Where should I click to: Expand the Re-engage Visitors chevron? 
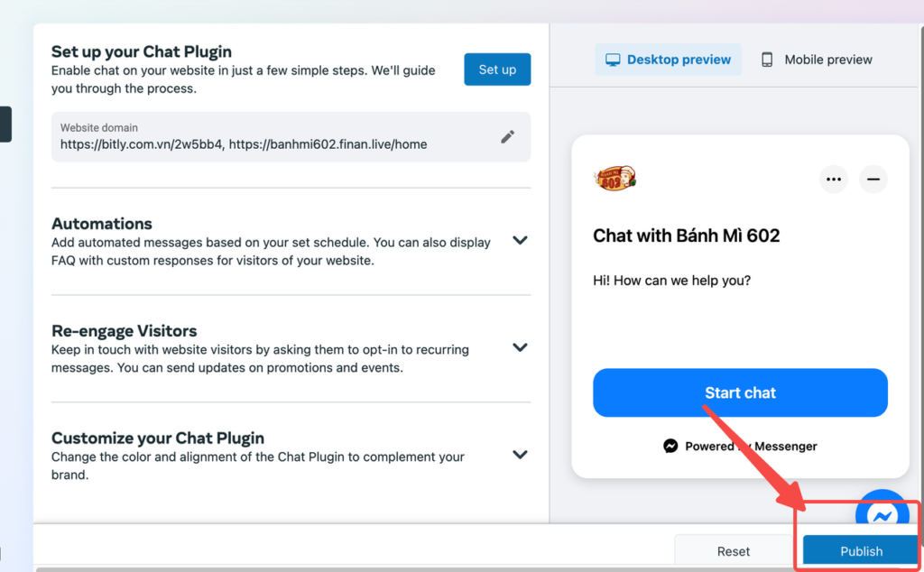pos(520,347)
